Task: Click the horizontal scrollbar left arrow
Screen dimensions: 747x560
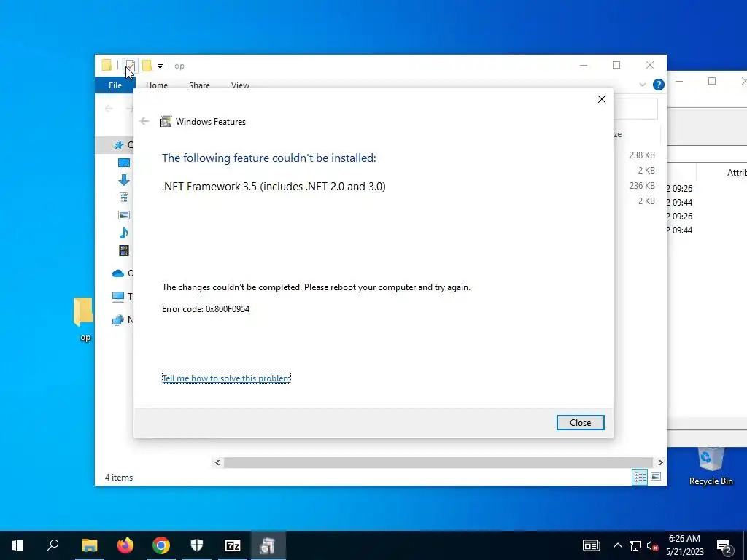Action: pyautogui.click(x=217, y=462)
